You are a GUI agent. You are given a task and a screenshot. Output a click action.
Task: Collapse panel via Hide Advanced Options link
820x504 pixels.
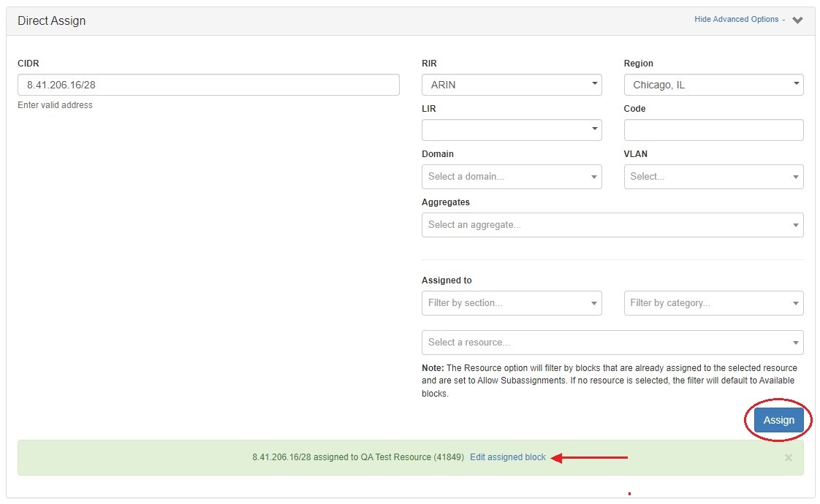[736, 20]
